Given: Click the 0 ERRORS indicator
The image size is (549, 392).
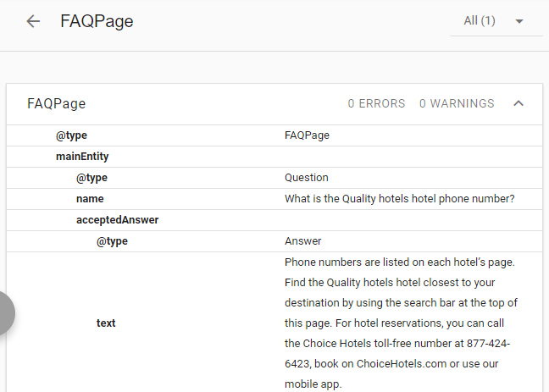Looking at the screenshot, I should (376, 103).
